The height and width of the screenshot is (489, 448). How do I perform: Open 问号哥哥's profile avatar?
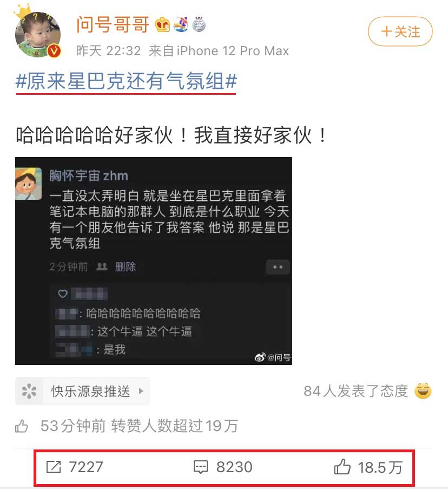(x=38, y=34)
